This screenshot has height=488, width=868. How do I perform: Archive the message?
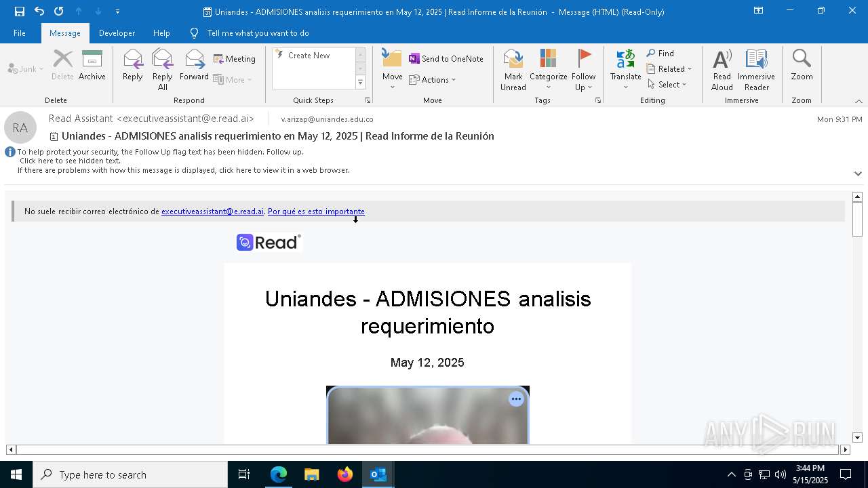coord(92,65)
